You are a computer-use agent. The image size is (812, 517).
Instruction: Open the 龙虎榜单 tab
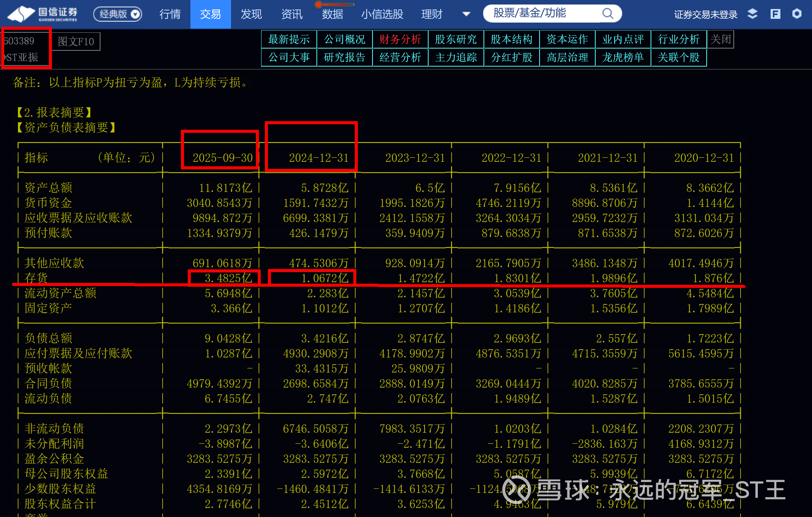click(x=623, y=57)
